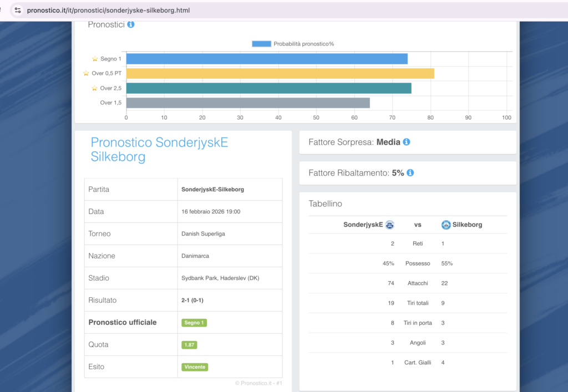Click the star beside Over 0,5 PT

[x=86, y=73]
